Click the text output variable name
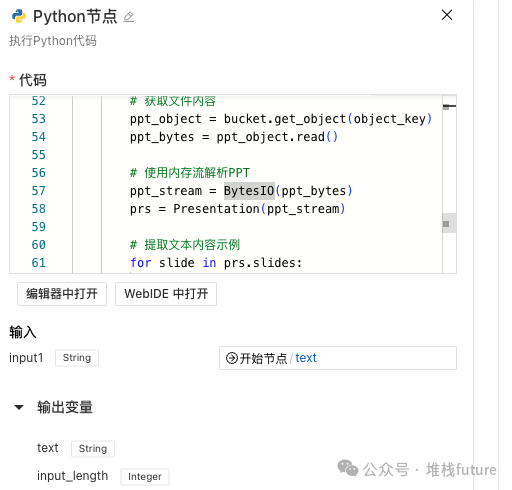The width and height of the screenshot is (512, 490). [x=48, y=448]
